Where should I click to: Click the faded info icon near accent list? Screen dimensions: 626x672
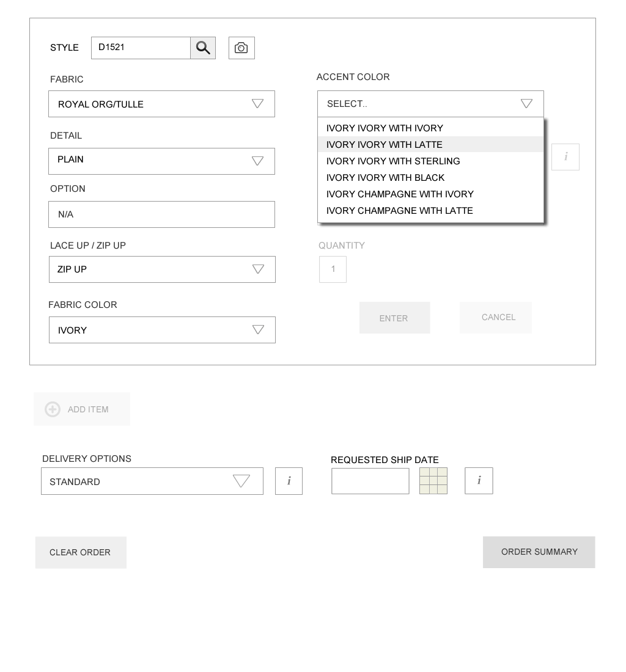click(x=565, y=157)
